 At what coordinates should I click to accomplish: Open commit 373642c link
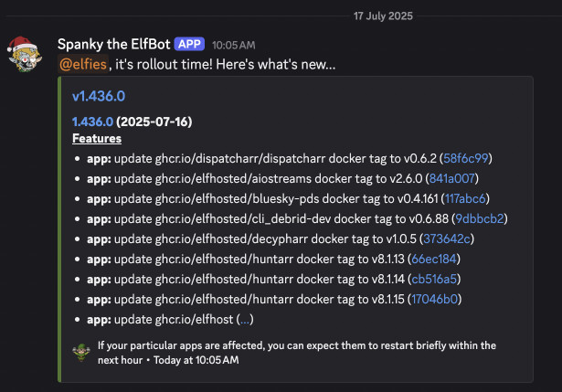(447, 238)
